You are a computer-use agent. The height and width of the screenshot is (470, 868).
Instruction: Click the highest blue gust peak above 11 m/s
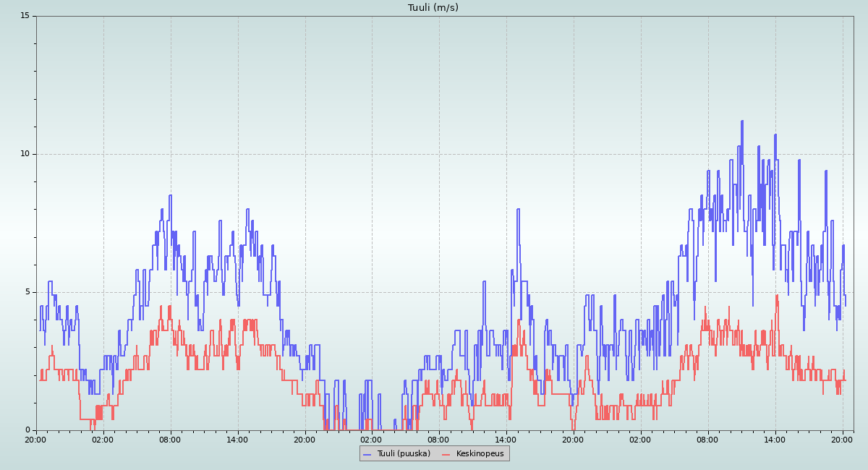pos(742,121)
